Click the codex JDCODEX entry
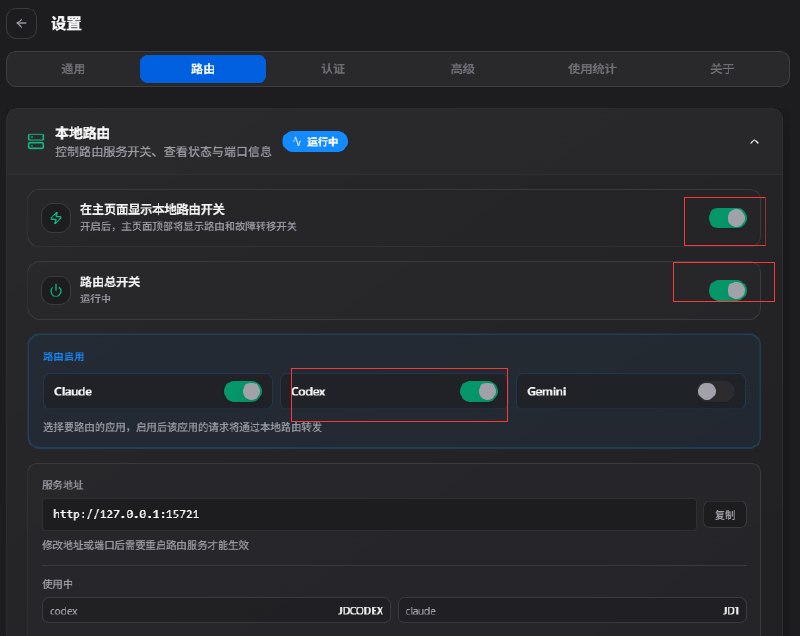Image resolution: width=800 pixels, height=636 pixels. [x=216, y=610]
